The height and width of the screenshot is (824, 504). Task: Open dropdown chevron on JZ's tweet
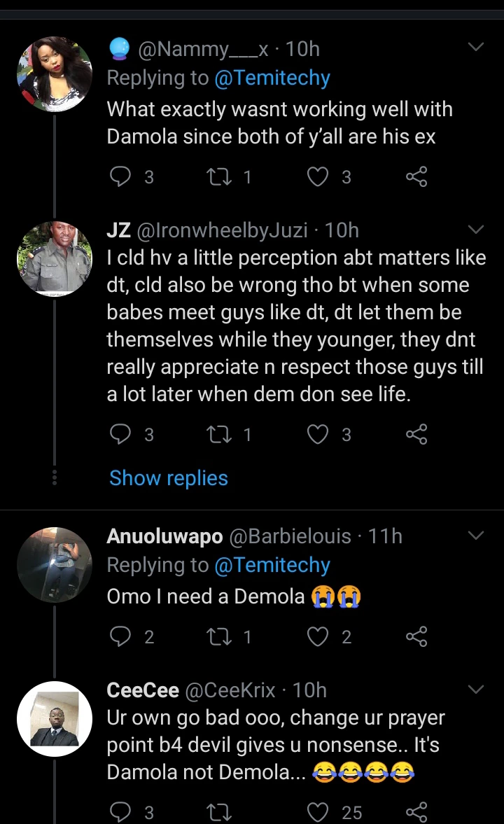[x=475, y=230]
